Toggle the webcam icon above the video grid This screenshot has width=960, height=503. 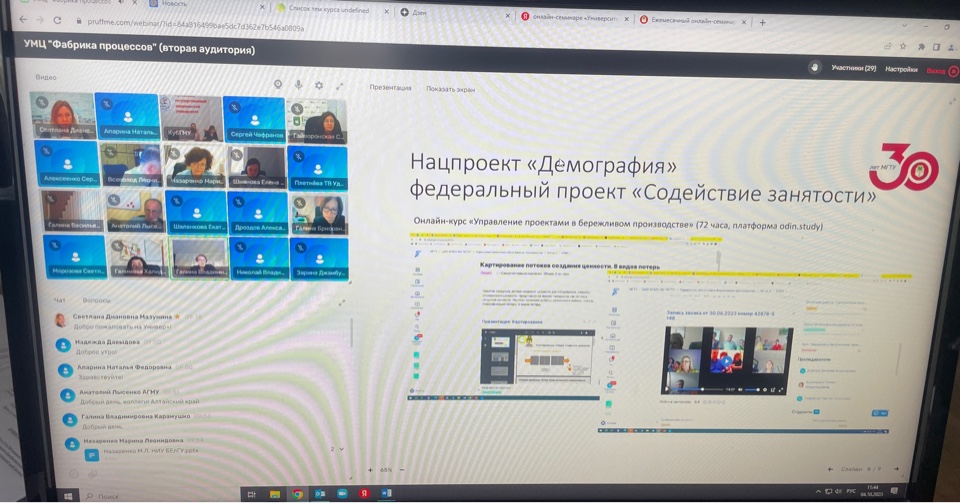coord(278,84)
